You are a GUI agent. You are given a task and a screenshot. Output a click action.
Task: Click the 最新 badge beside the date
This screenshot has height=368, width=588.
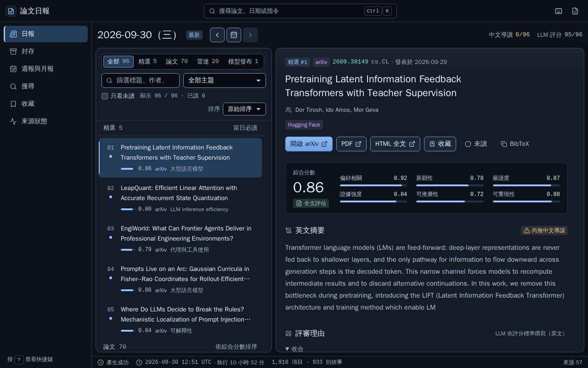194,35
